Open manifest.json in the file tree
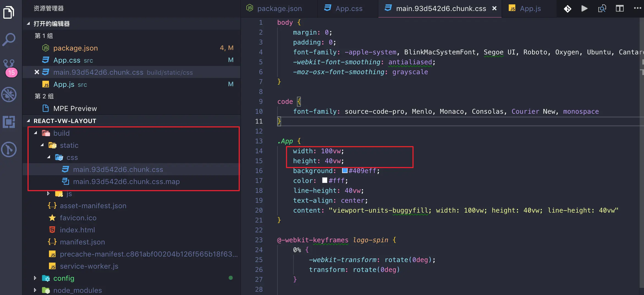 (x=131, y=242)
